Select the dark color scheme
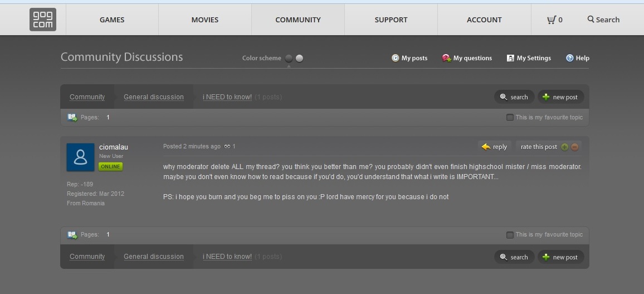This screenshot has width=644, height=294. (x=289, y=58)
